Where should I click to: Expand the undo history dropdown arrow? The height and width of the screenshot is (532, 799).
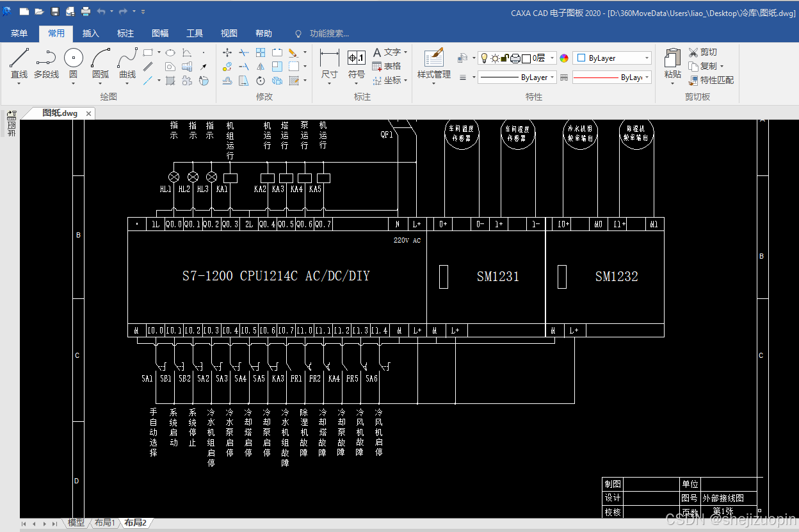point(111,12)
